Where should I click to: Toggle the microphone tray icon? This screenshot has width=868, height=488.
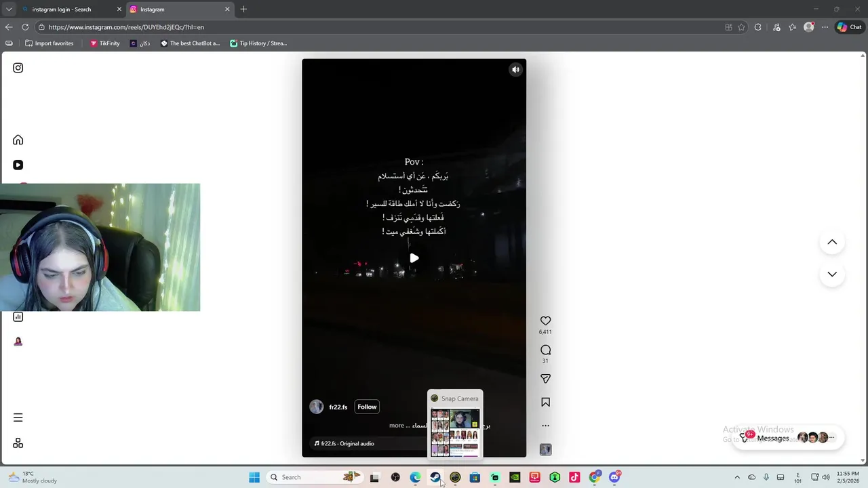coord(766,477)
